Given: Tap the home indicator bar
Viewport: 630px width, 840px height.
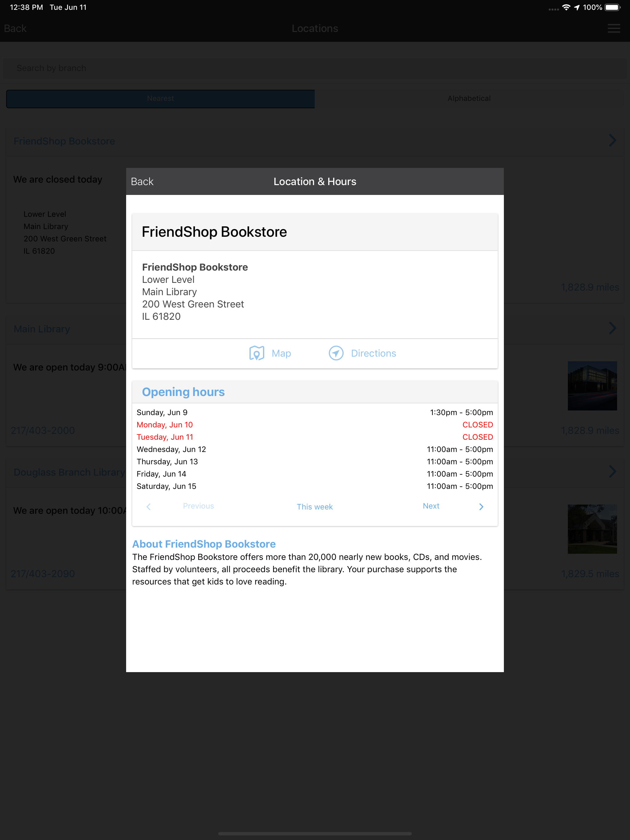Looking at the screenshot, I should 315,834.
